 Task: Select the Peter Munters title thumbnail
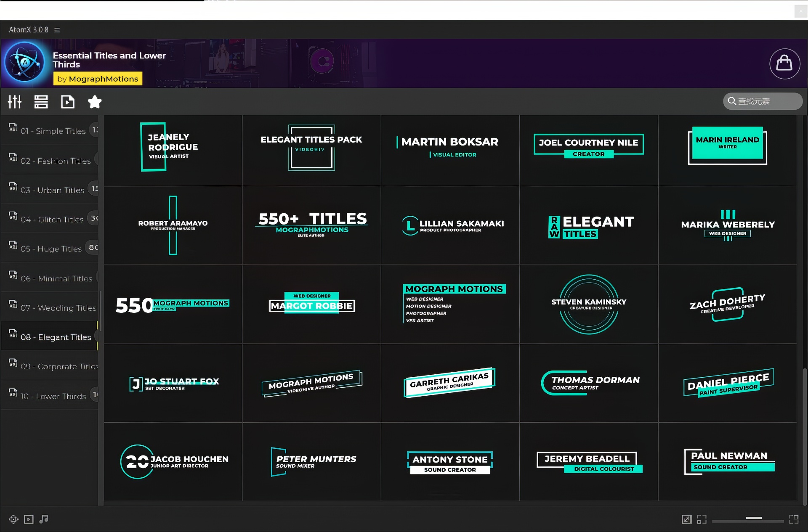(x=311, y=462)
